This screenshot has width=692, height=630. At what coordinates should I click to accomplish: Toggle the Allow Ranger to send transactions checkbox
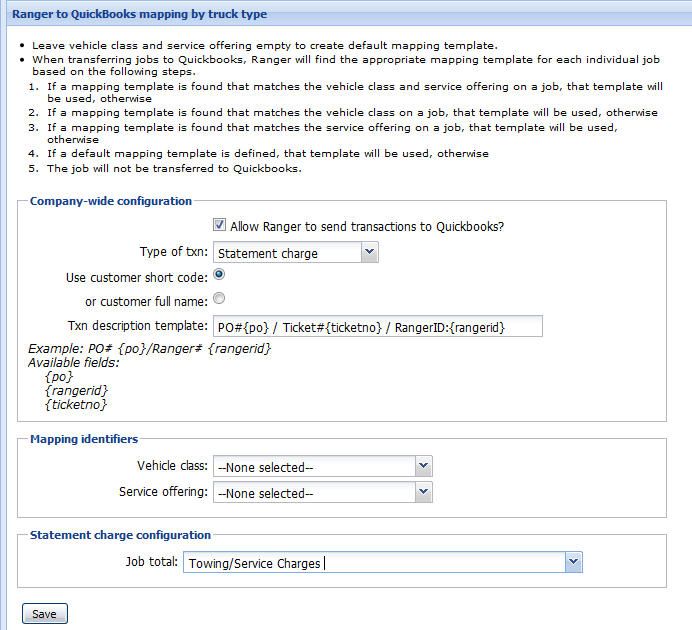coord(220,226)
